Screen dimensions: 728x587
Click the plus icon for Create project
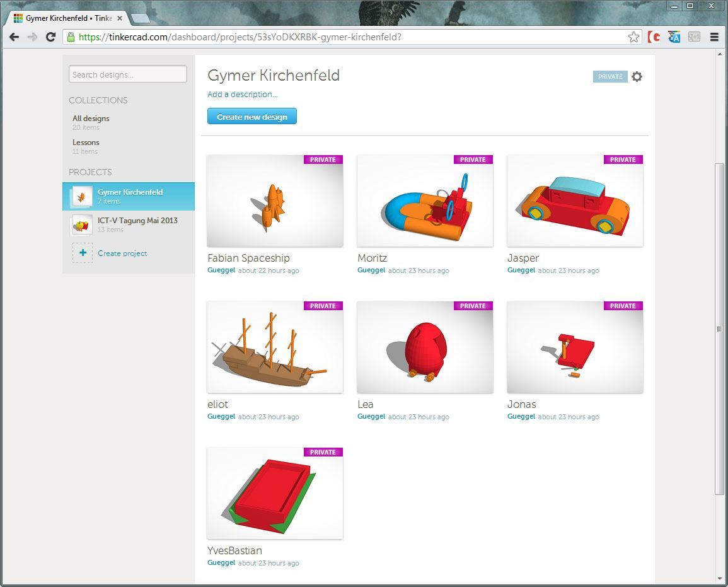click(83, 253)
